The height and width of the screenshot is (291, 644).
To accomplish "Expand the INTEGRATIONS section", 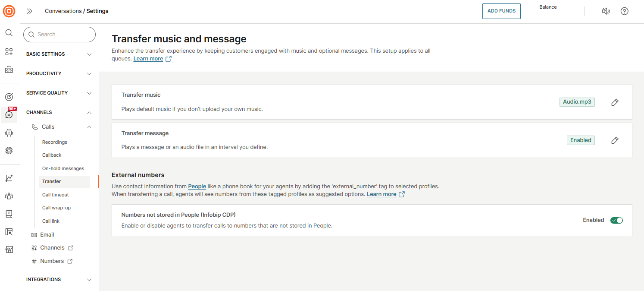I will click(59, 280).
